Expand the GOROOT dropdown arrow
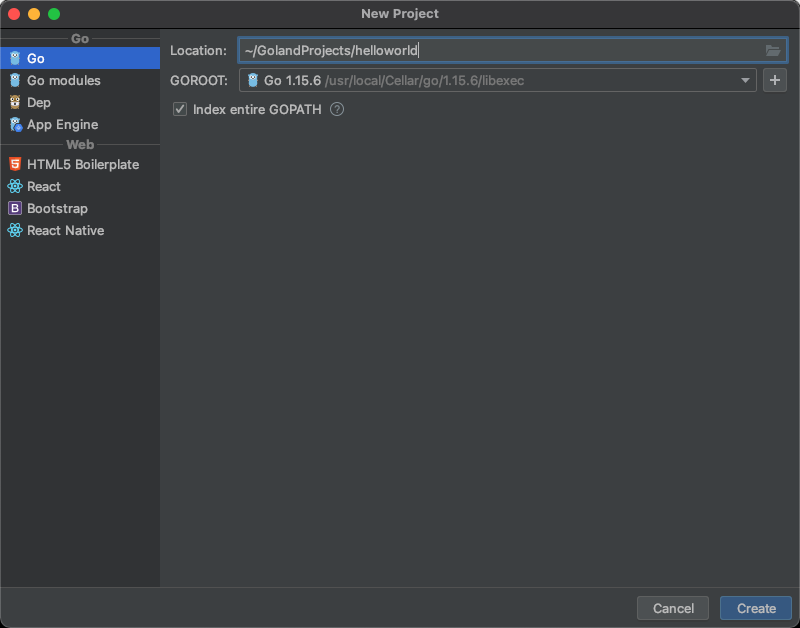 745,81
